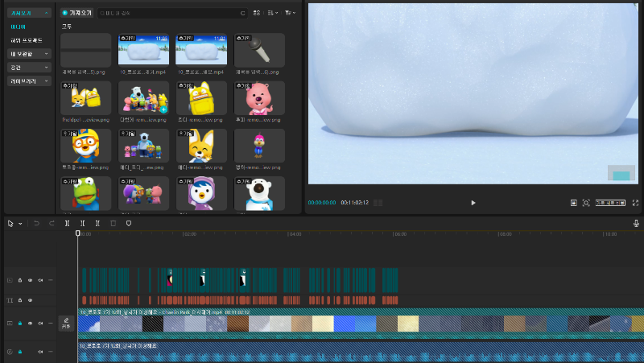Image resolution: width=644 pixels, height=363 pixels.
Task: Select the microphone png thumbnail
Action: (259, 50)
